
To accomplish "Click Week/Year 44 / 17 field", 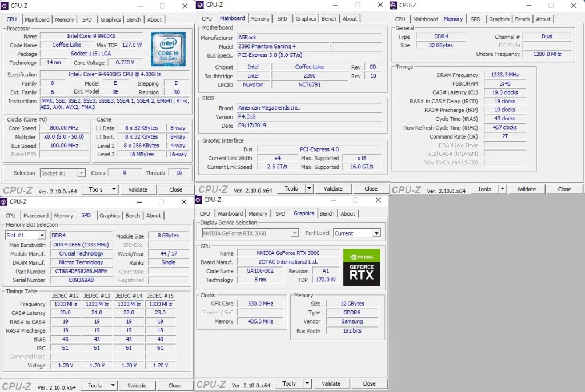I will (169, 253).
